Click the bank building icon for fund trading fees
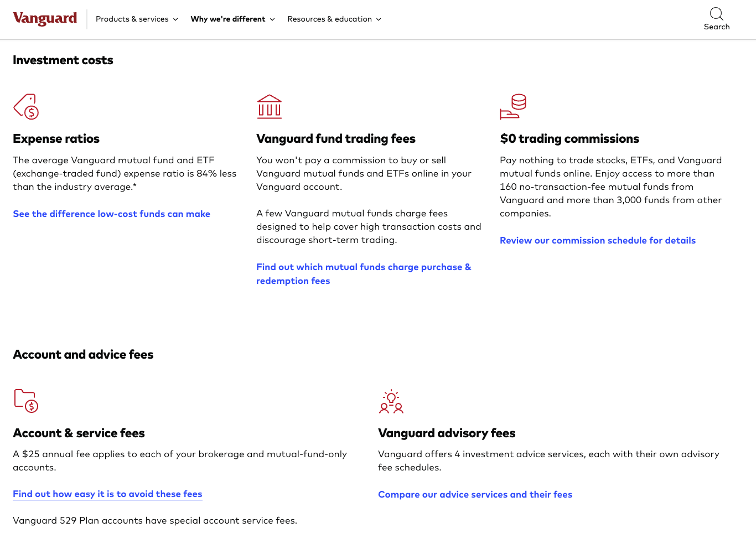The width and height of the screenshot is (756, 538). 270,107
